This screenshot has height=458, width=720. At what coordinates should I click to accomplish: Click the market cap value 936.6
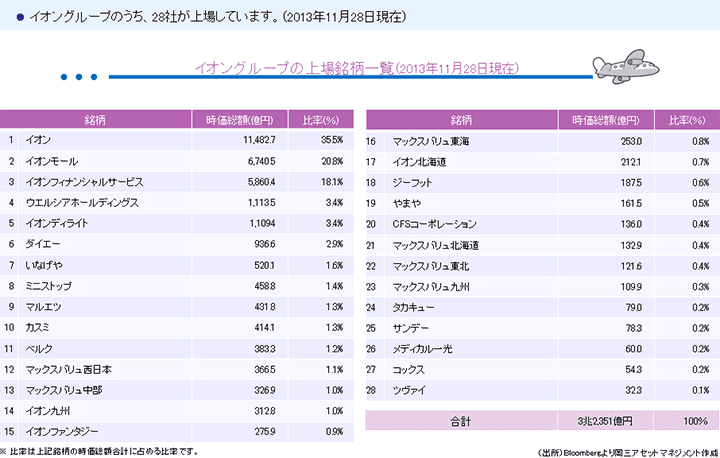pyautogui.click(x=265, y=244)
